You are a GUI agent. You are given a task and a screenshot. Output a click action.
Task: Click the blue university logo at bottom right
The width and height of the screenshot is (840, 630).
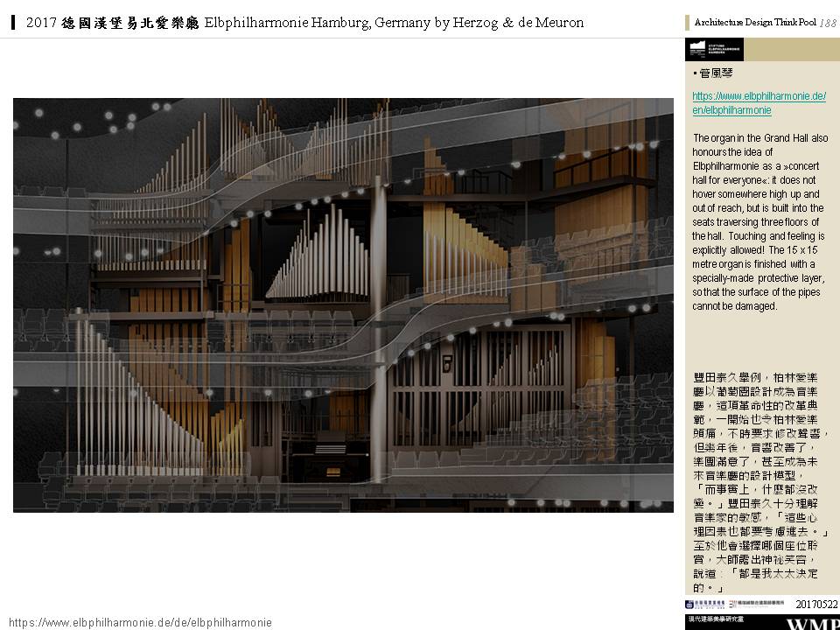coord(705,605)
